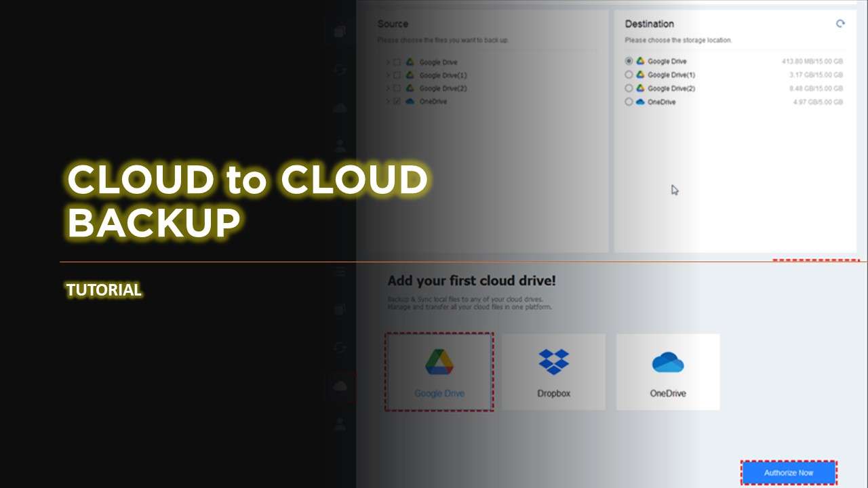Click the OneDrive cloud icon in the Source list
The width and height of the screenshot is (868, 488).
pos(410,101)
